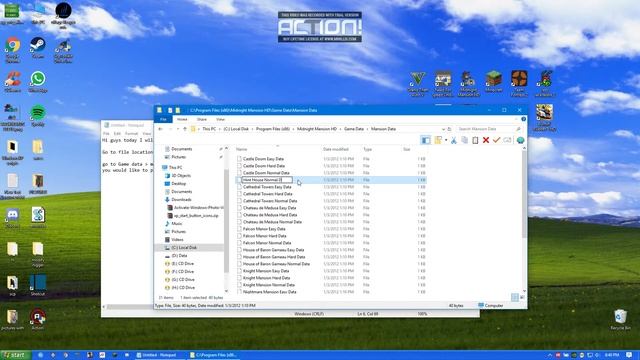640x360 pixels.
Task: Open Notepad's Format menu
Action: [131, 133]
